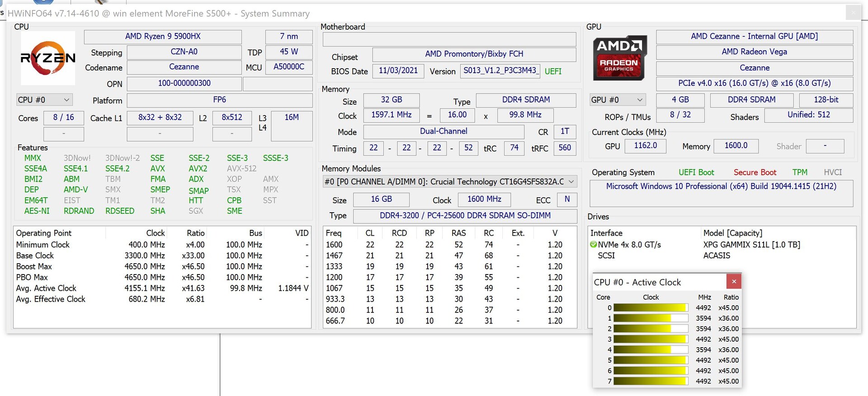Select the 128-bit GPU field

point(826,100)
